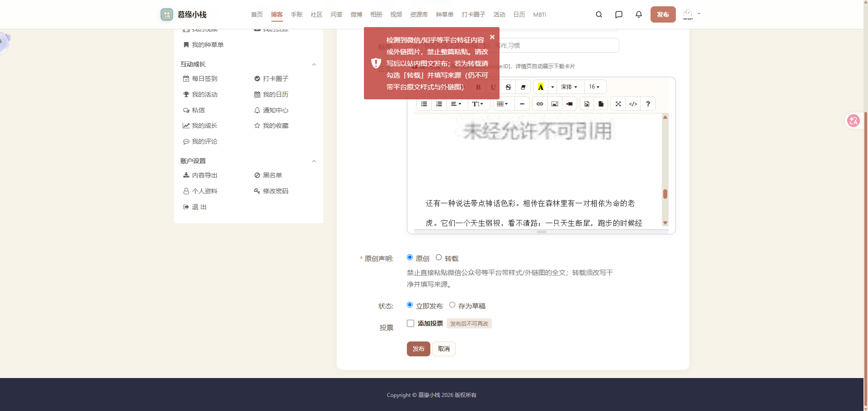Viewport: 868px width, 411px height.
Task: Click the ordered numbered list icon
Action: pos(439,104)
